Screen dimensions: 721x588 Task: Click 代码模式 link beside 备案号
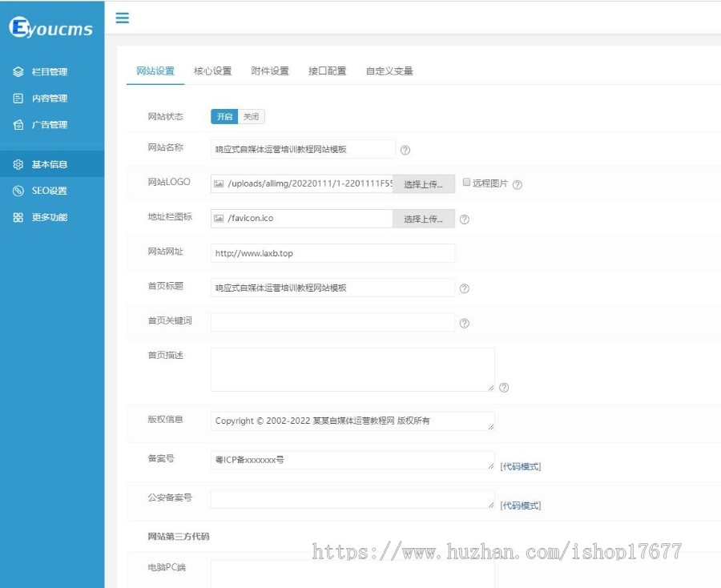coord(521,466)
